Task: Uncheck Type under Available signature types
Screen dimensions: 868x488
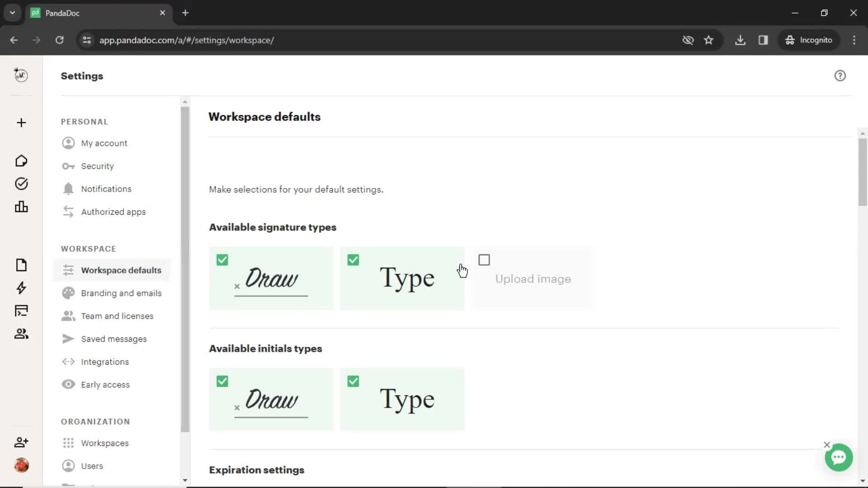Action: [353, 260]
